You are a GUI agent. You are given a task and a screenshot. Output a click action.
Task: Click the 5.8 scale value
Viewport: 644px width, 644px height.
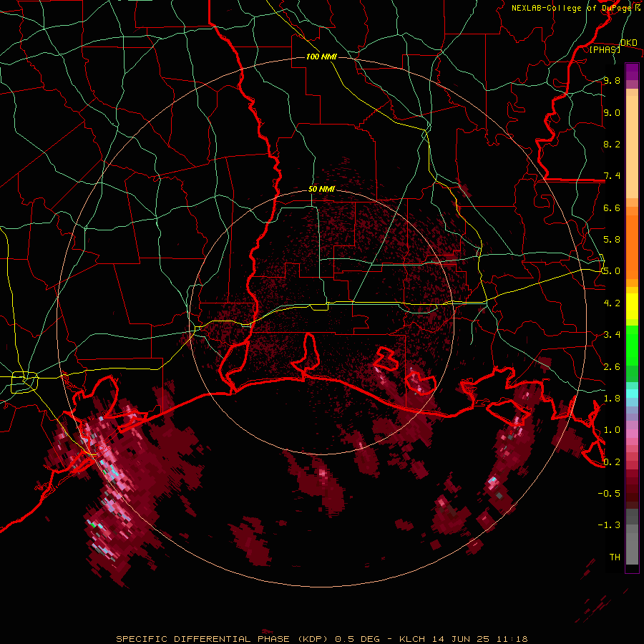tap(612, 240)
